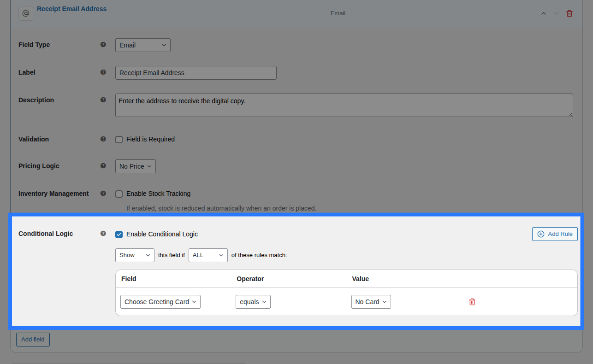Click the stock reduced automatically help text
The width and height of the screenshot is (593, 364).
(x=221, y=208)
